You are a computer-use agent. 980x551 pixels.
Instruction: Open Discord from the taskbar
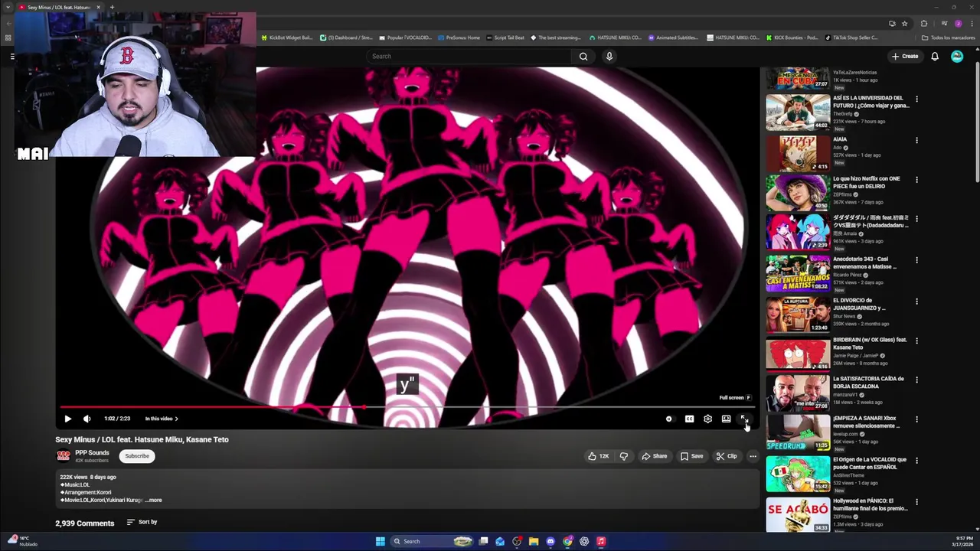pyautogui.click(x=550, y=541)
